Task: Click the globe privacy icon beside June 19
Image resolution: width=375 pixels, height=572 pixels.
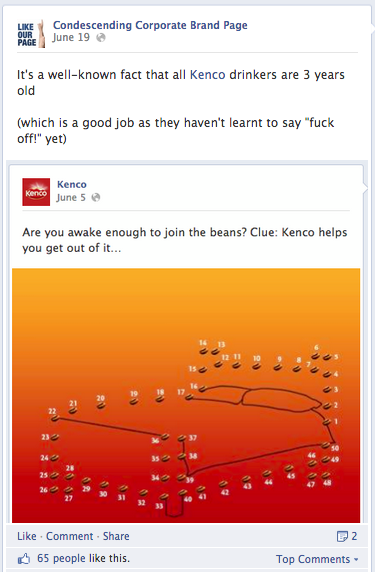Action: [101, 38]
